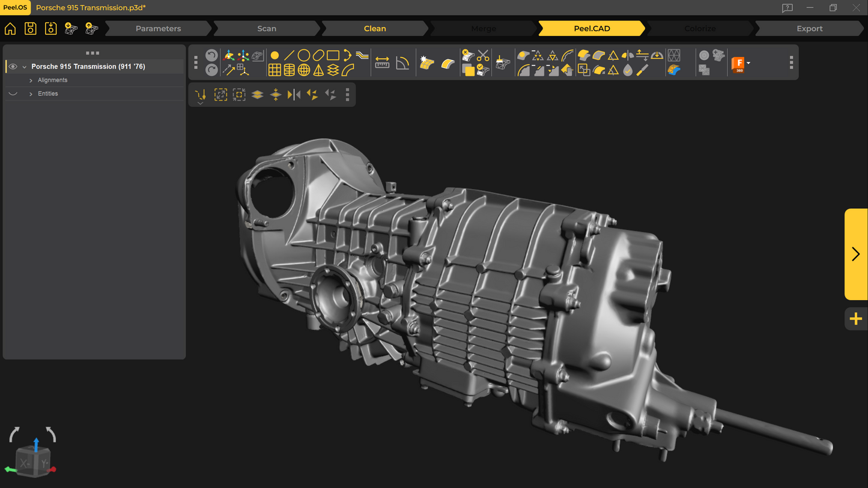This screenshot has height=488, width=868.
Task: Click the scissors cut mesh tool
Action: [x=483, y=56]
